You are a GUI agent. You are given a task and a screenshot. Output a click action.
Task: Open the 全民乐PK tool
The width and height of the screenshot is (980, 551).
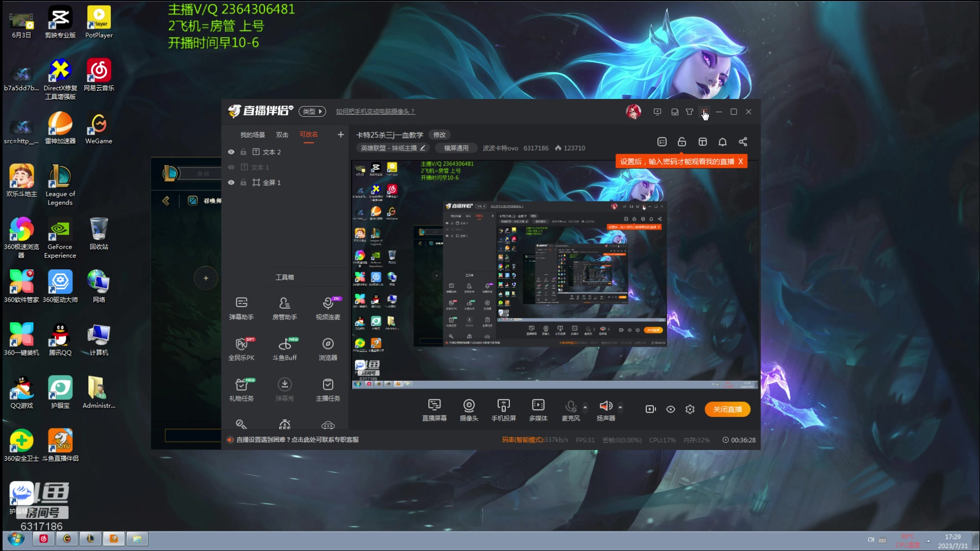[241, 349]
